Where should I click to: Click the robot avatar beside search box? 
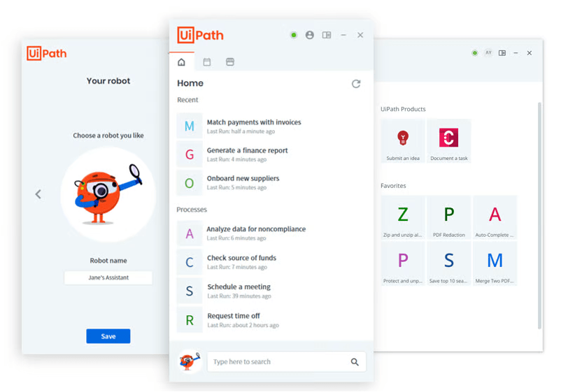click(x=189, y=361)
